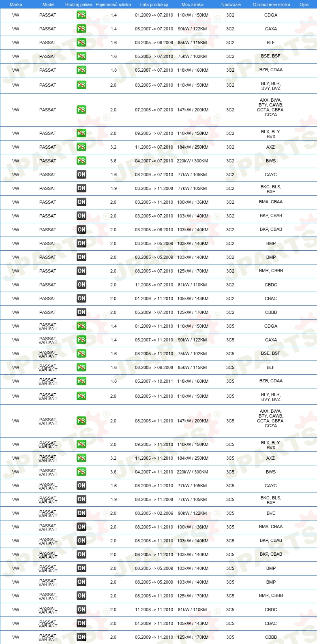Click the Lata produkcji column header
The height and width of the screenshot is (644, 317).
(x=154, y=4)
